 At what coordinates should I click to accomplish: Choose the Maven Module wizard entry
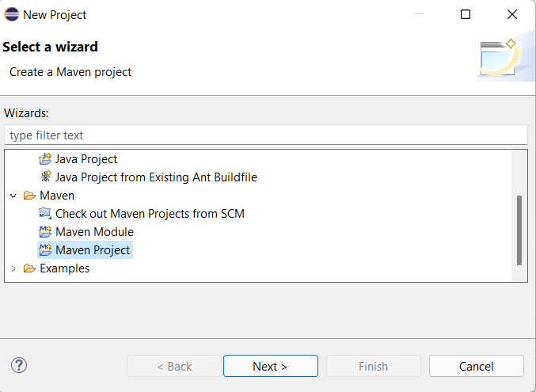[x=94, y=232]
